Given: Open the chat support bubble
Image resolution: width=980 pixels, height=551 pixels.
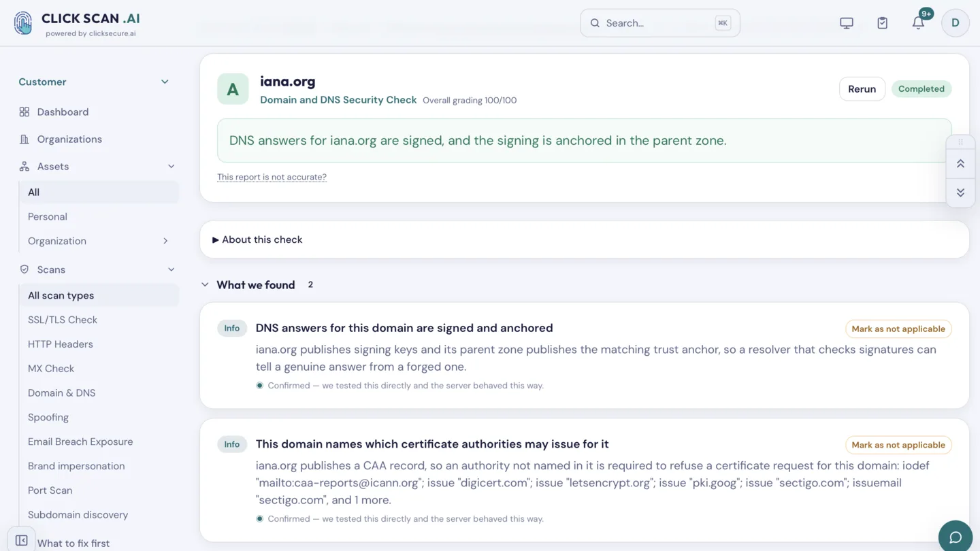Looking at the screenshot, I should pos(955,537).
